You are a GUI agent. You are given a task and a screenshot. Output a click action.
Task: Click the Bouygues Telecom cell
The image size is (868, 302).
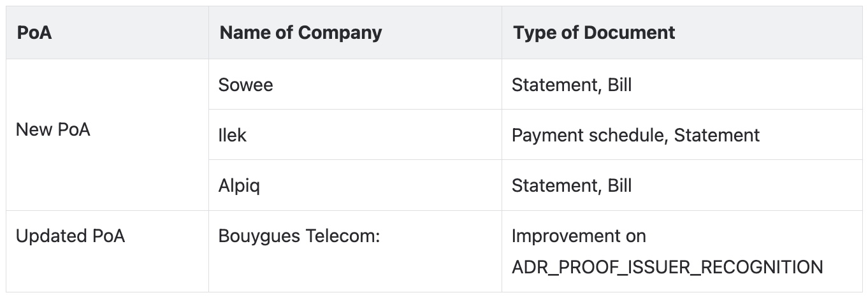coord(355,251)
